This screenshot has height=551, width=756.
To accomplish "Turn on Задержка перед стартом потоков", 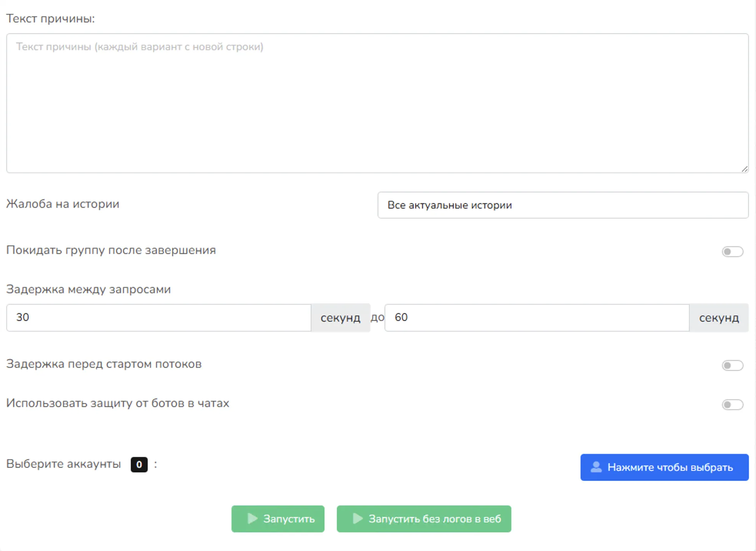I will coord(732,365).
